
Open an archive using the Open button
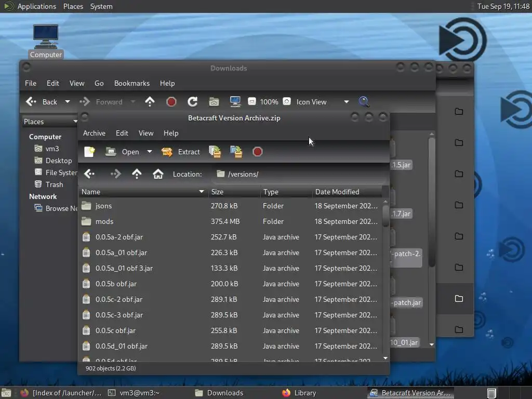pos(123,152)
